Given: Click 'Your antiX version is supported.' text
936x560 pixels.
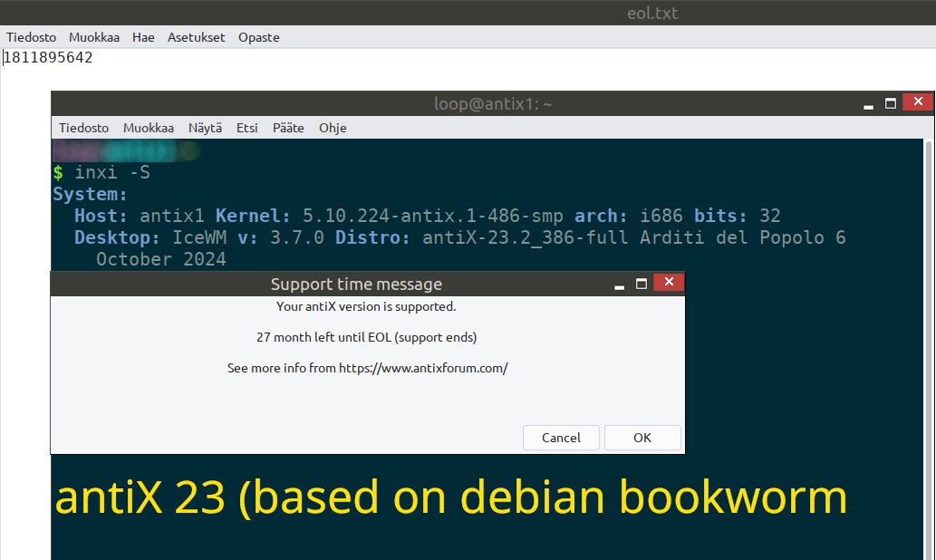Looking at the screenshot, I should pyautogui.click(x=366, y=306).
